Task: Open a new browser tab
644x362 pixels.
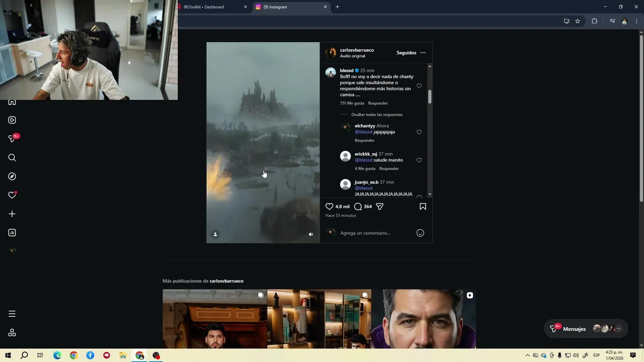Action: pyautogui.click(x=337, y=7)
